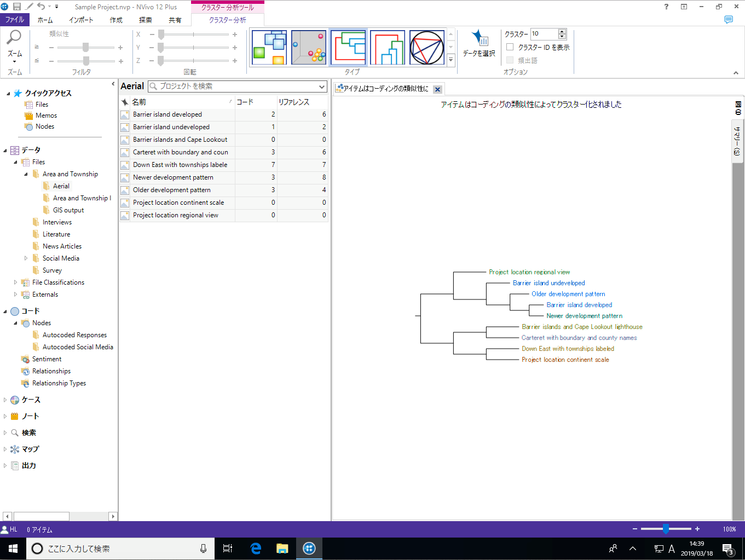Expand the File Classifications tree node
Screen dimensions: 745x560
click(x=15, y=282)
